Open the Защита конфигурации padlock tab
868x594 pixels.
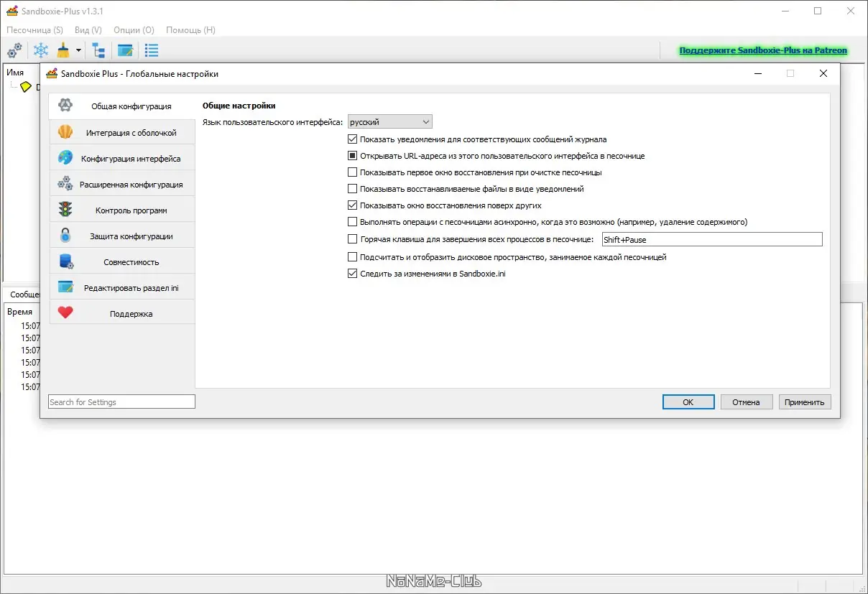pos(122,236)
